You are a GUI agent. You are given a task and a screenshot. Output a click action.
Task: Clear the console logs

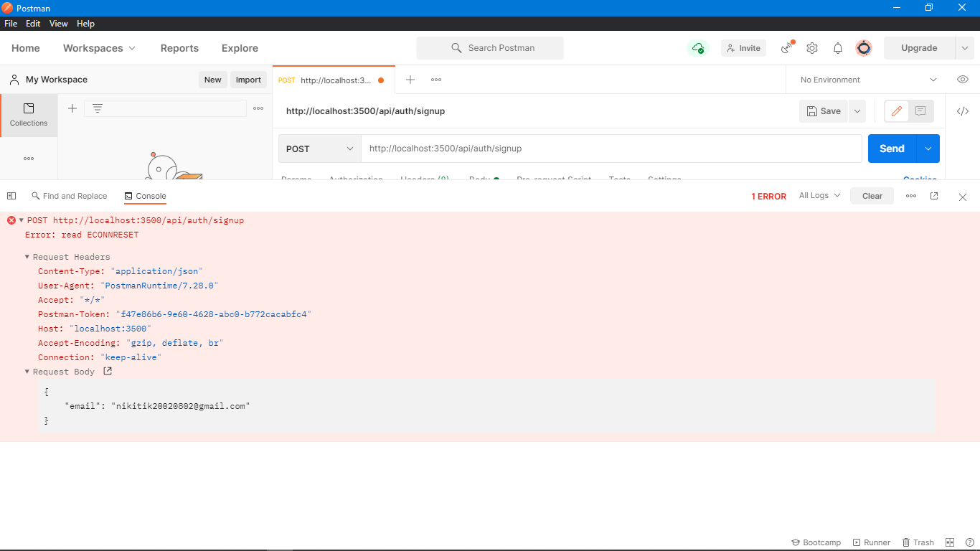(872, 196)
